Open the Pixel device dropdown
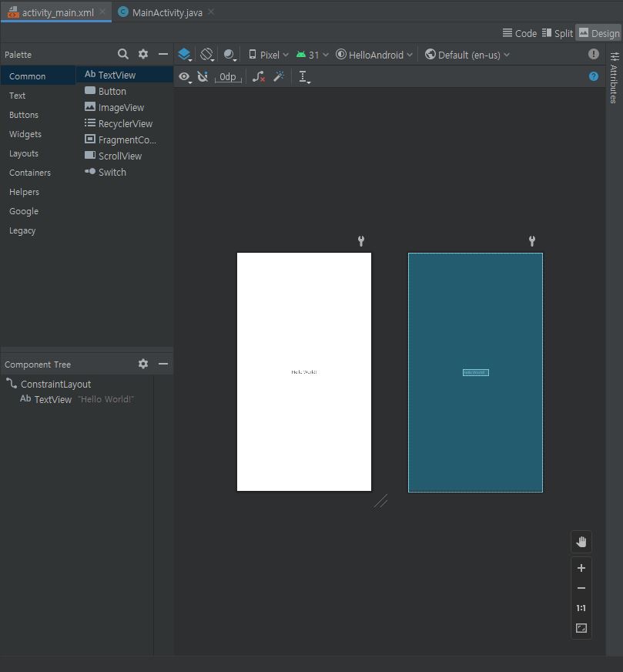Image resolution: width=623 pixels, height=672 pixels. point(268,55)
